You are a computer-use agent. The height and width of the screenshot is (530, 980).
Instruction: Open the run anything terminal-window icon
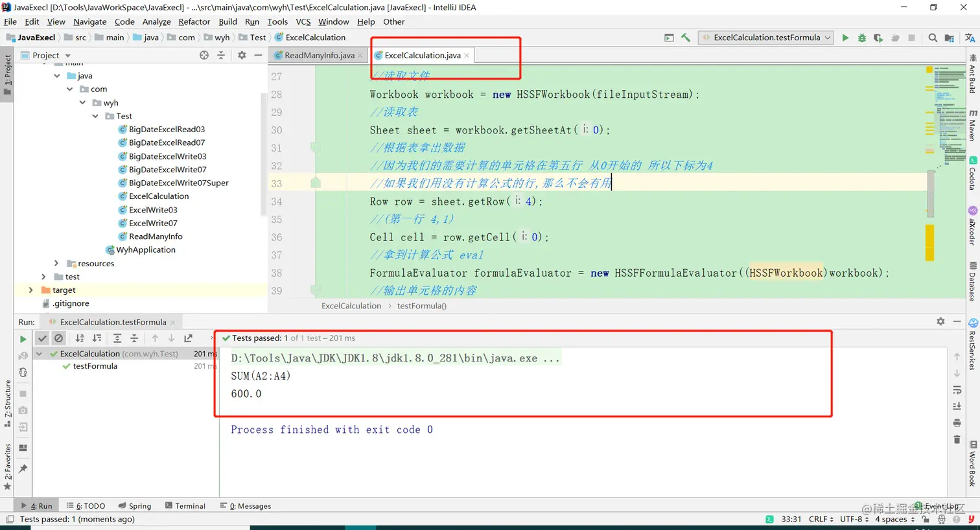pyautogui.click(x=669, y=38)
